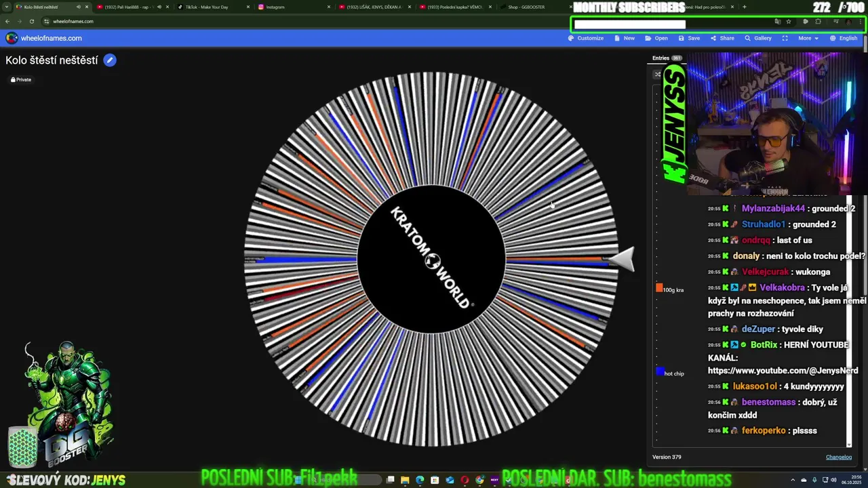
Task: Click the orange 100g kra color swatch
Action: pos(659,287)
